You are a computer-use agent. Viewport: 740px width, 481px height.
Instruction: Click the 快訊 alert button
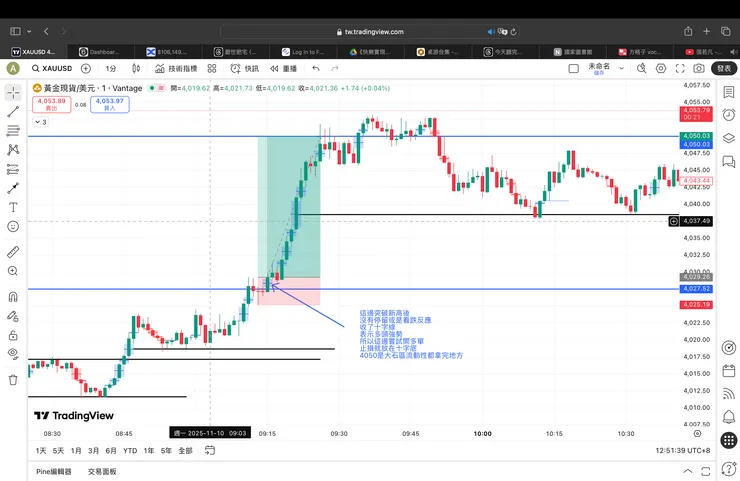[244, 68]
